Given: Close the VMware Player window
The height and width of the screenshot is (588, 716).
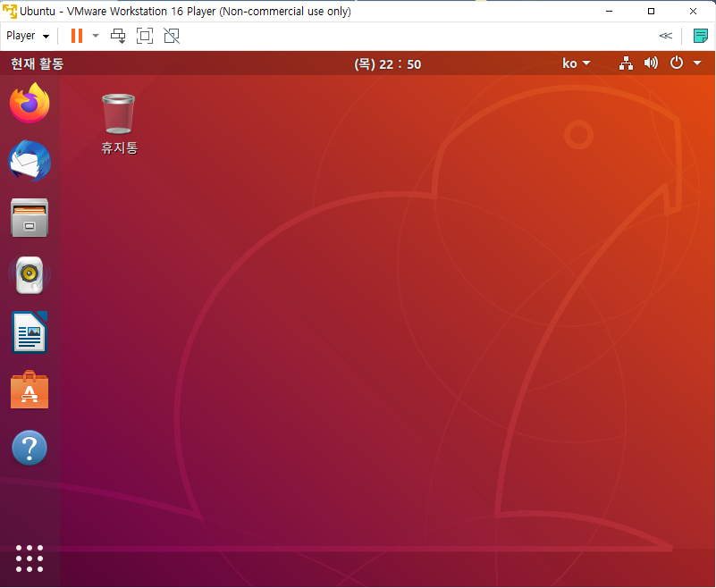Looking at the screenshot, I should coord(693,11).
